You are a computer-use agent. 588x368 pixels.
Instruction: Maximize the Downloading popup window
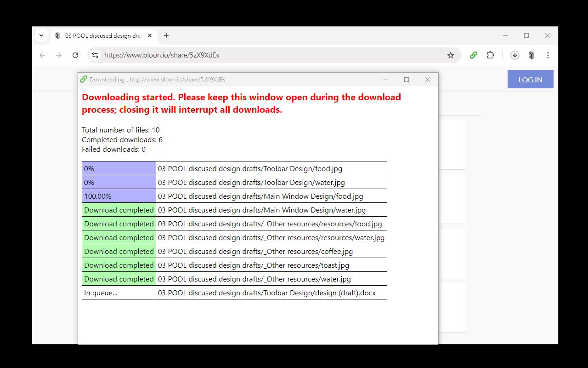407,80
